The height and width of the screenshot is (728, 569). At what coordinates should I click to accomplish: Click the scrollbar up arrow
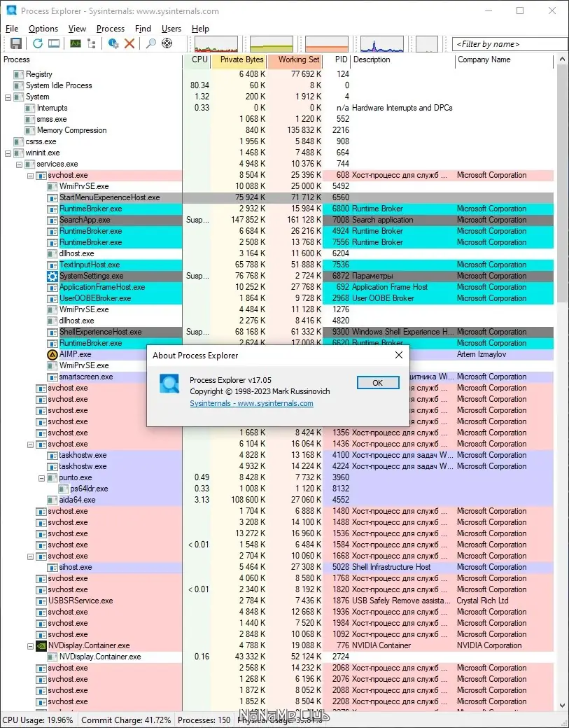pos(562,59)
